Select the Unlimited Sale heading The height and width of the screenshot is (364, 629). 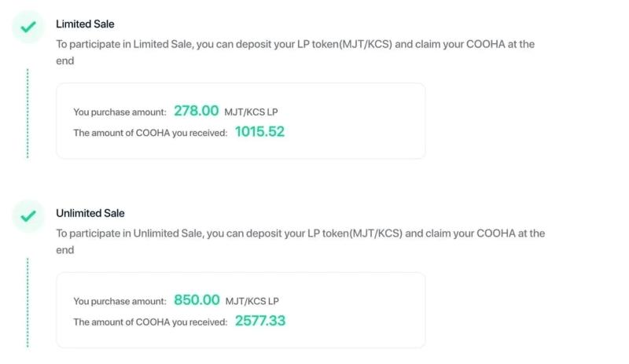tap(90, 213)
